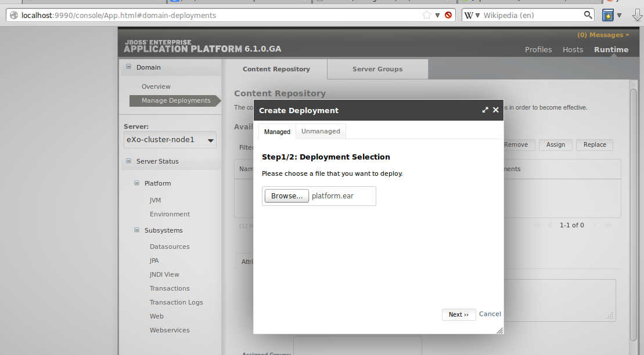Image resolution: width=644 pixels, height=355 pixels.
Task: Click the red blocked-content icon in address bar
Action: [448, 15]
